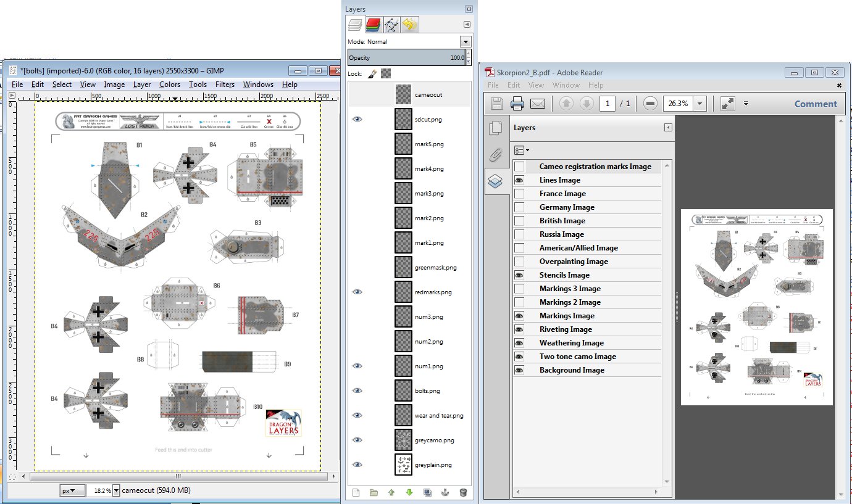
Task: Delete layer using the trash can icon
Action: coord(463,492)
